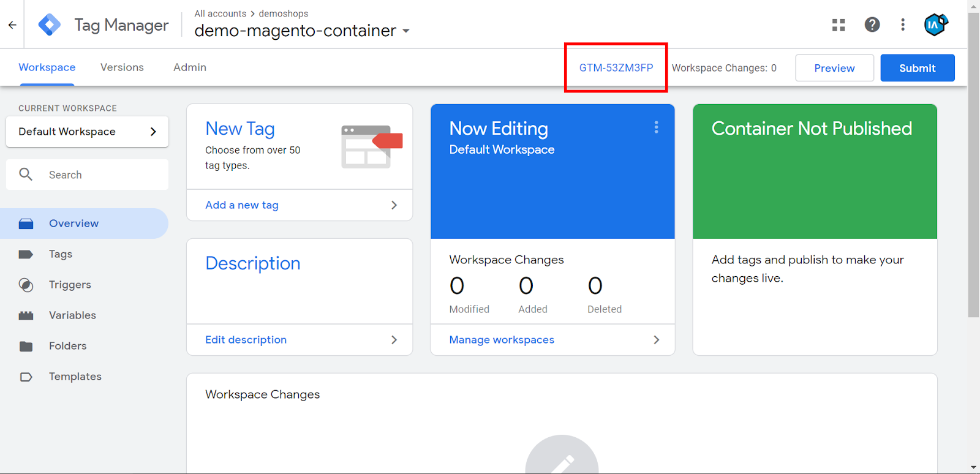This screenshot has width=980, height=474.
Task: Open Variables in the sidebar
Action: click(x=72, y=315)
